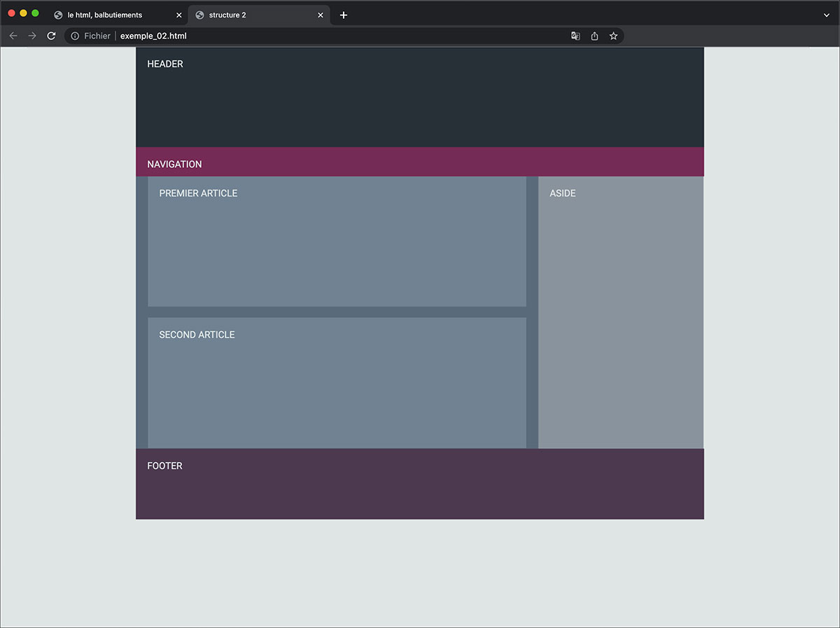Click the HEADER section

click(x=419, y=98)
